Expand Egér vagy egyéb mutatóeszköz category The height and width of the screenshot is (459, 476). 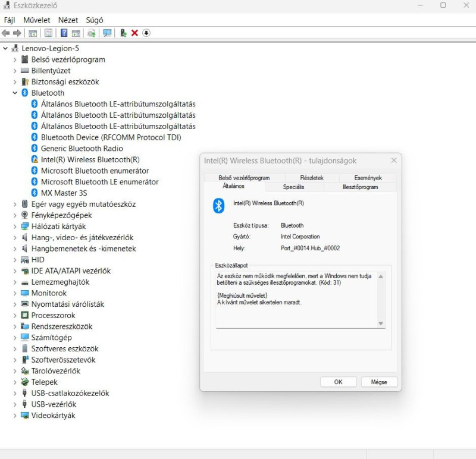click(14, 204)
